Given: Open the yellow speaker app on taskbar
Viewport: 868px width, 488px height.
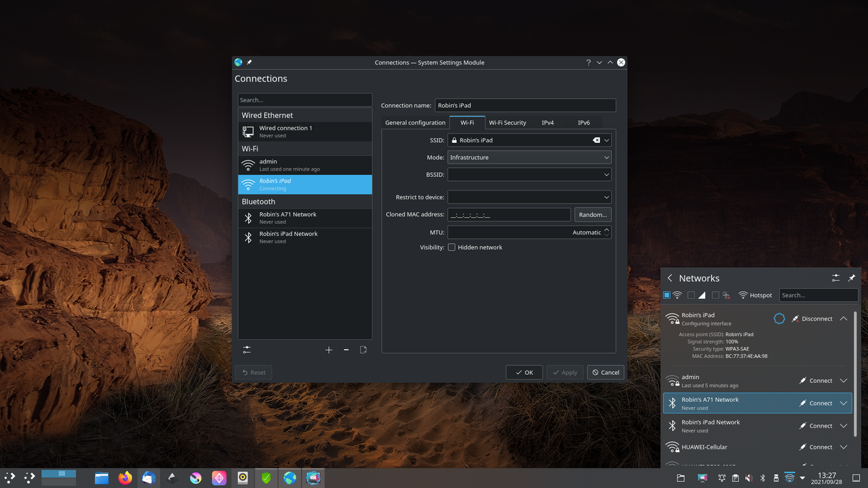Looking at the screenshot, I should pos(243,478).
